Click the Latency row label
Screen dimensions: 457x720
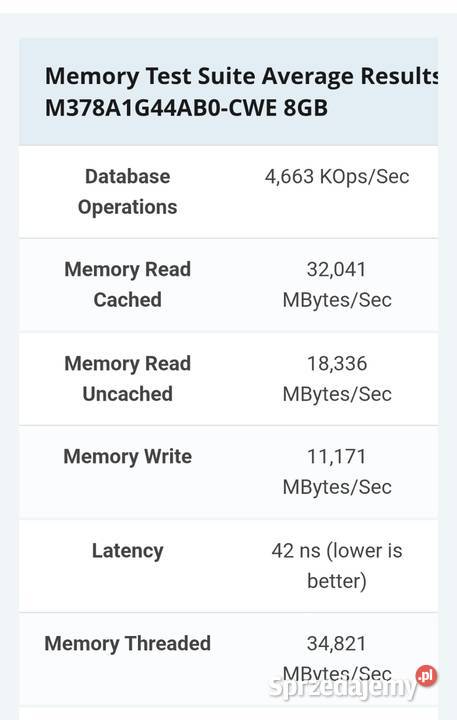coord(128,551)
